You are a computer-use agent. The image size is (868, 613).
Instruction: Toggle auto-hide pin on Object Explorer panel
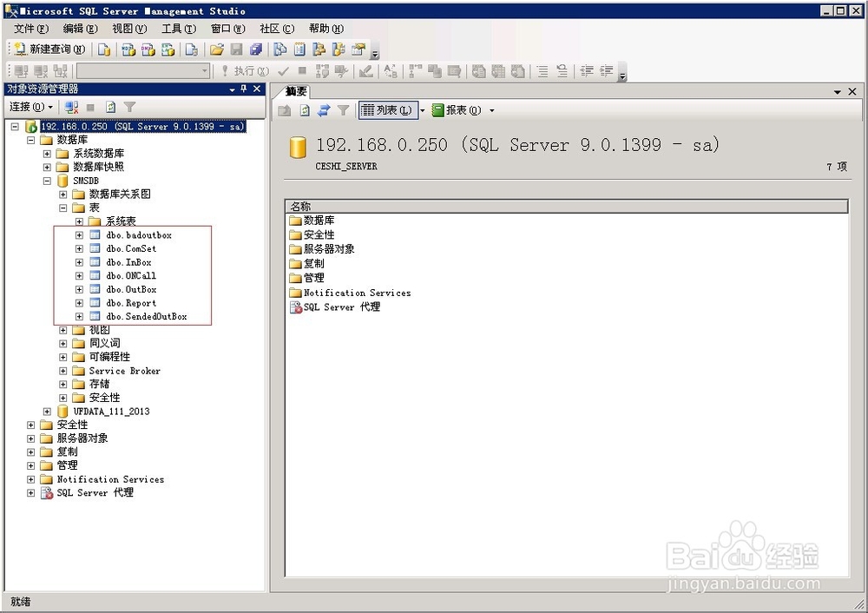(x=244, y=89)
